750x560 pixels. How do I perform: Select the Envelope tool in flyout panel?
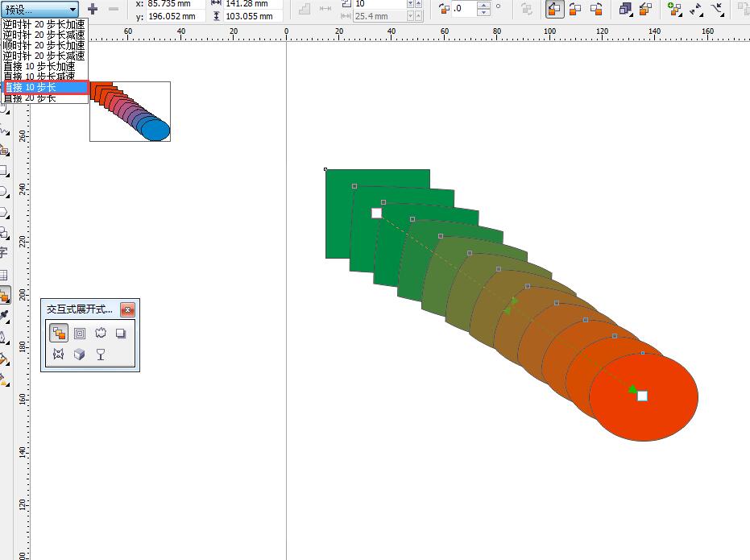(x=59, y=355)
